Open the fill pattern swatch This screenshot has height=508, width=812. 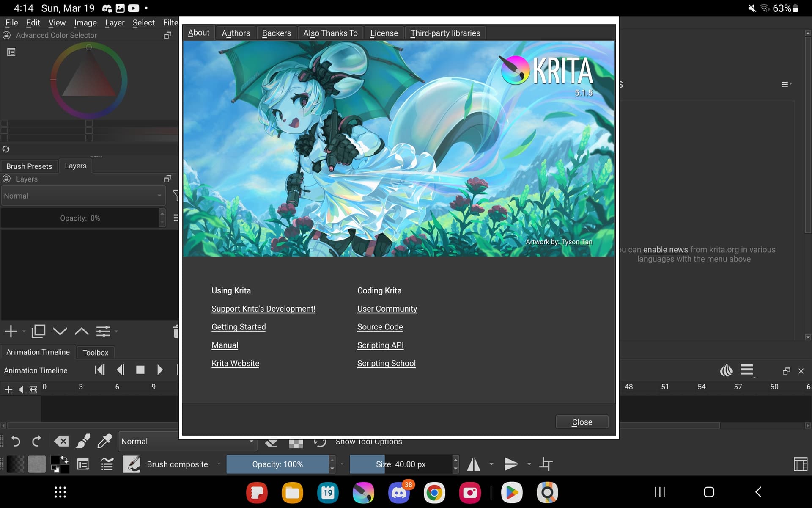tap(37, 464)
